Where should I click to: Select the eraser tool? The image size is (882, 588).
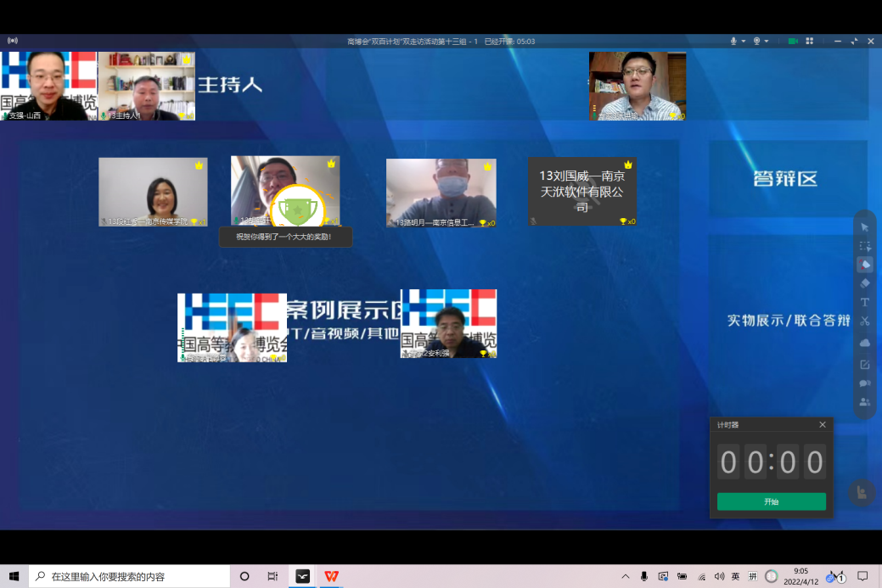coord(864,283)
